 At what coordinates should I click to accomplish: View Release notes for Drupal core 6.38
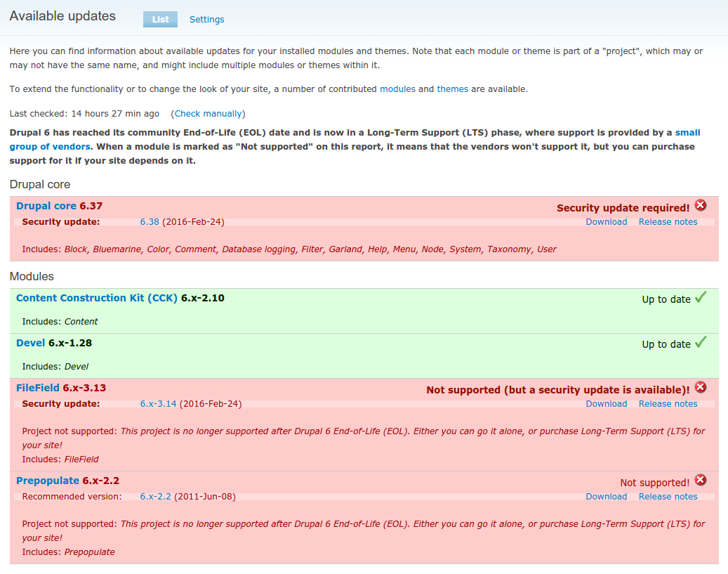tap(668, 222)
